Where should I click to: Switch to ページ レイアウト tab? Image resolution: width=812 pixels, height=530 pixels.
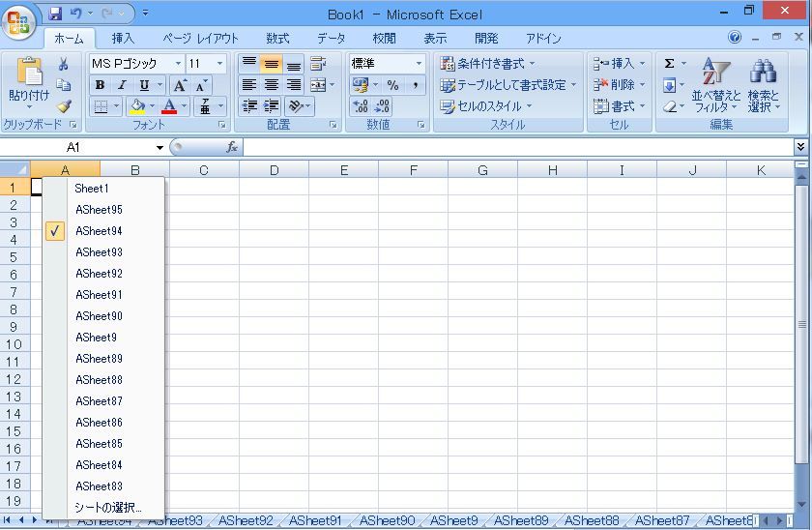click(200, 39)
